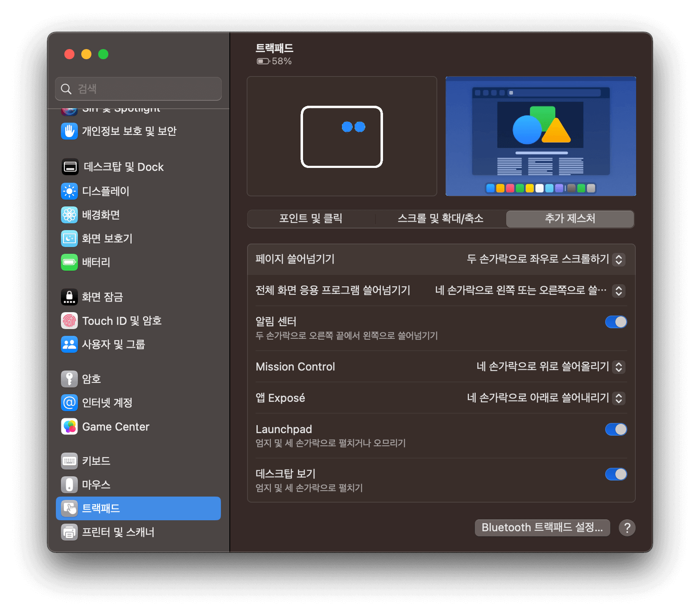This screenshot has height=615, width=700.
Task: Click the 검색 search field
Action: (x=138, y=89)
